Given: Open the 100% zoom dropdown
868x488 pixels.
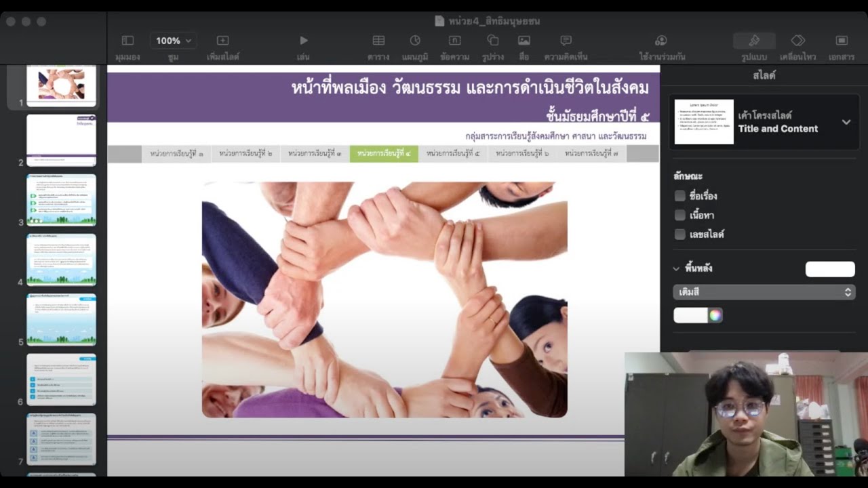Looking at the screenshot, I should (174, 41).
